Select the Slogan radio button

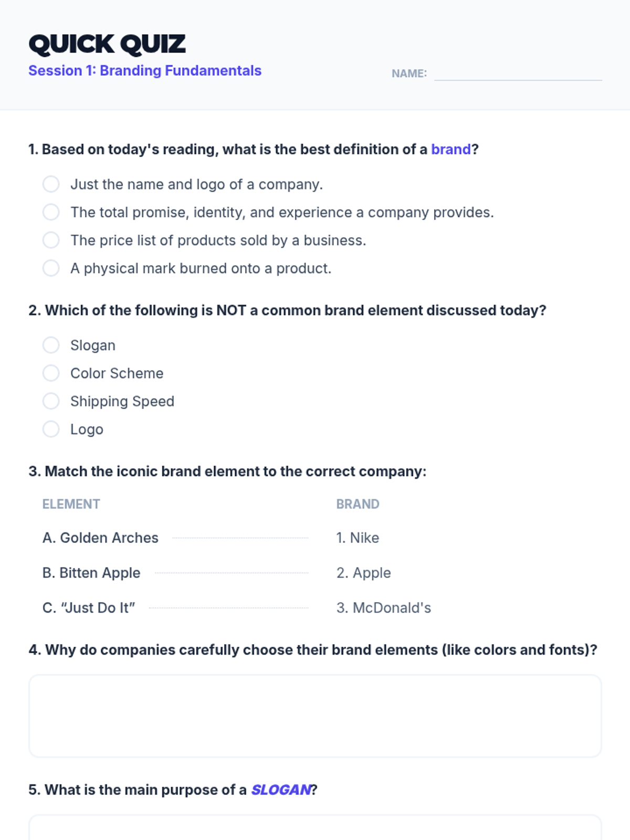[x=51, y=345]
